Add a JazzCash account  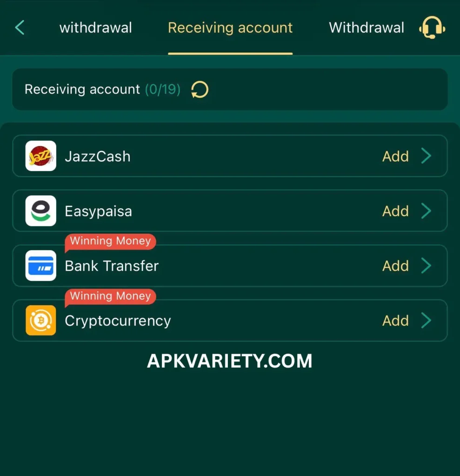click(x=395, y=156)
